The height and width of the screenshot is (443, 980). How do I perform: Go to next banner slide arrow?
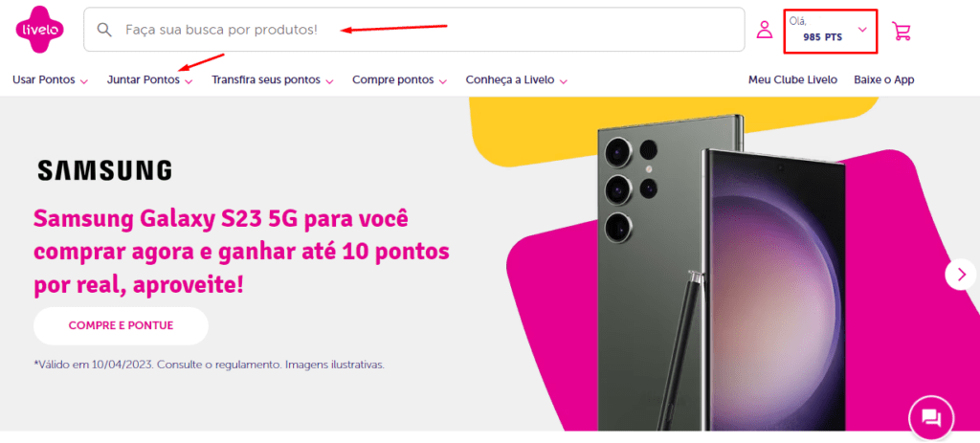pos(961,274)
